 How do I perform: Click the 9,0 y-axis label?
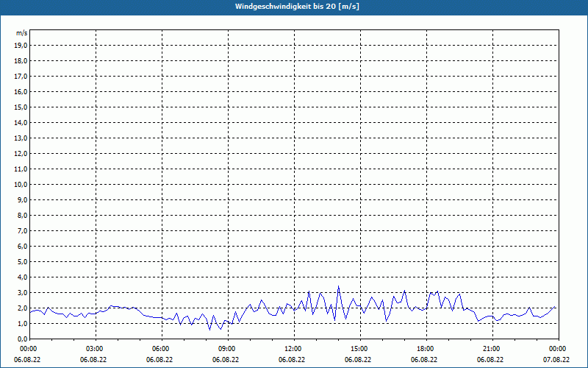click(x=23, y=199)
